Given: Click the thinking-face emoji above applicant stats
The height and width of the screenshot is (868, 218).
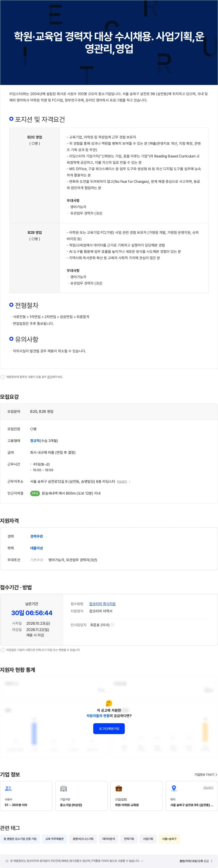Looking at the screenshot, I should [109, 703].
